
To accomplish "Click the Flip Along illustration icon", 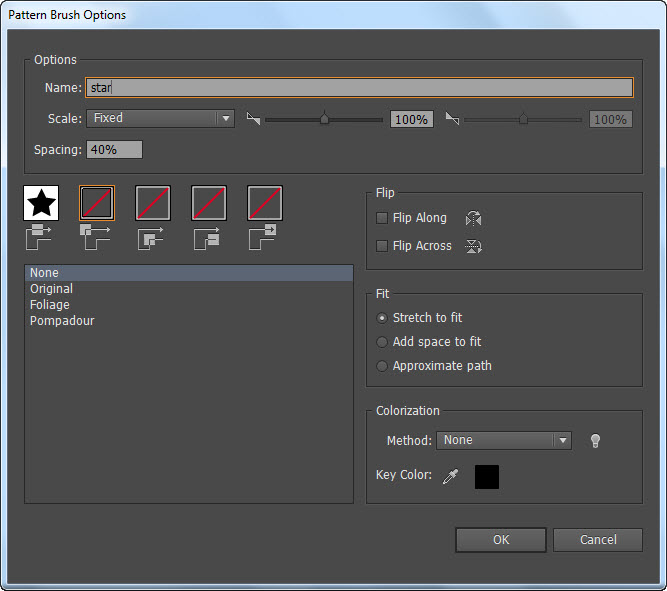I will [x=473, y=218].
